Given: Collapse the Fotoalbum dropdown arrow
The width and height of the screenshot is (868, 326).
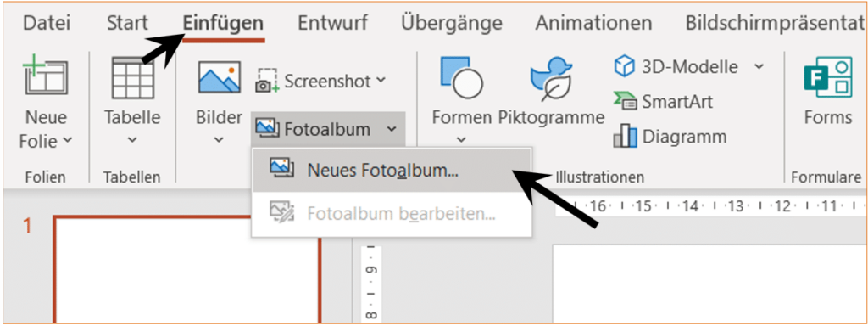Looking at the screenshot, I should point(392,130).
